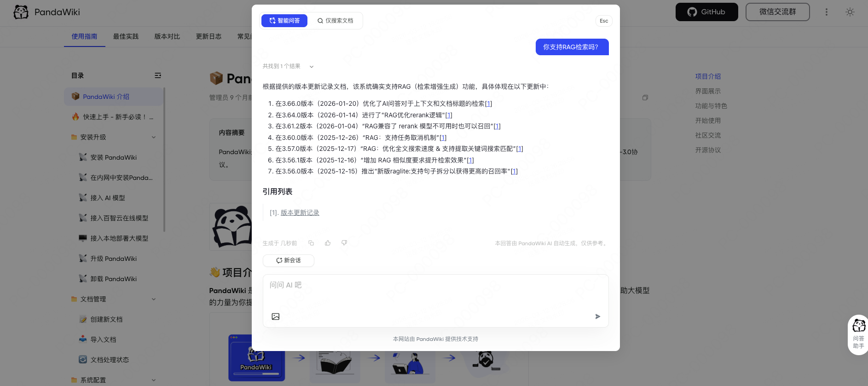Collapse the 系统配置 folder chevron

154,380
